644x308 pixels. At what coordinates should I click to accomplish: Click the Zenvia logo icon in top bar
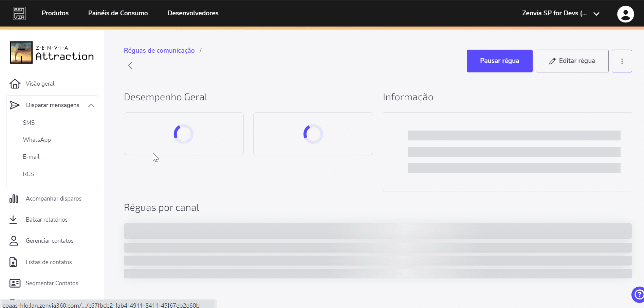coord(19,13)
